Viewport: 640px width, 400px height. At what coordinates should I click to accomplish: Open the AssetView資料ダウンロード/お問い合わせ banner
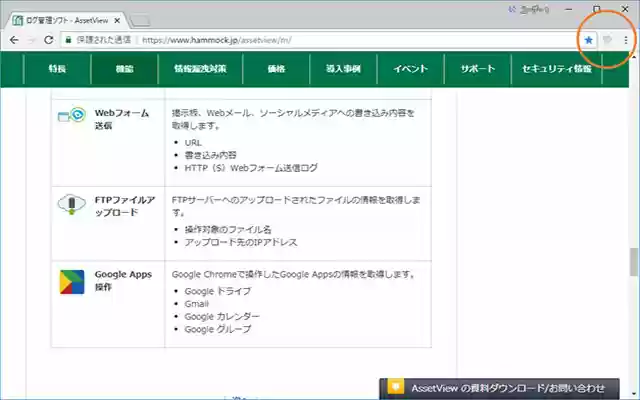coord(499,388)
